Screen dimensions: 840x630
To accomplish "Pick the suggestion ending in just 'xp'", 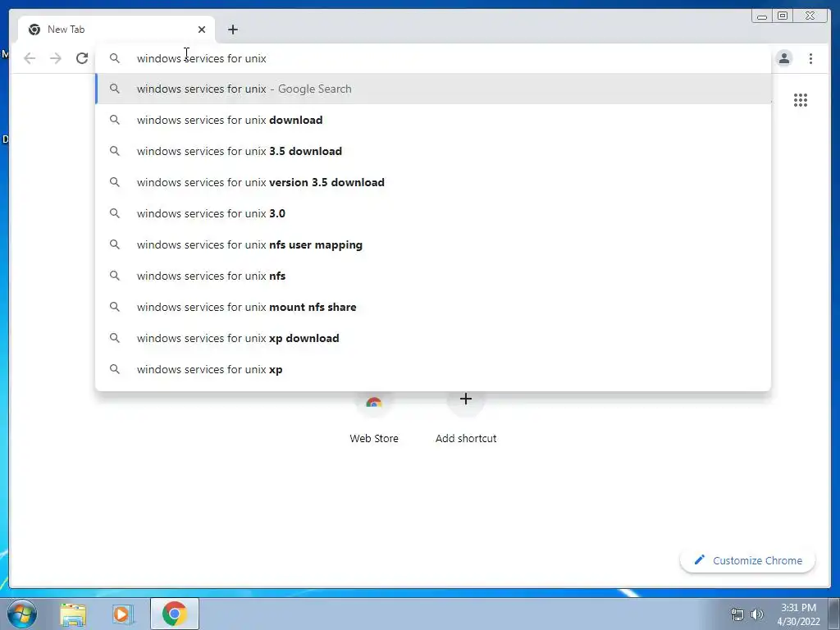I will coord(433,369).
